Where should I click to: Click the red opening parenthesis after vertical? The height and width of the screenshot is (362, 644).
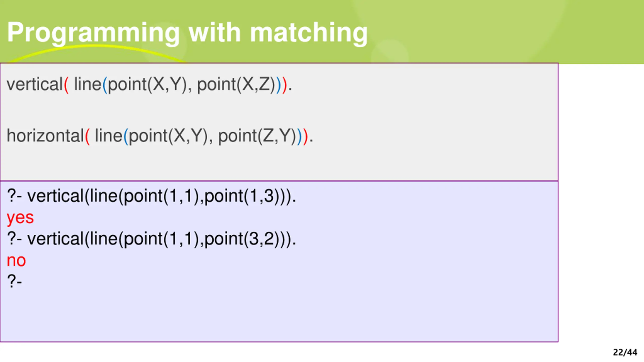[66, 85]
